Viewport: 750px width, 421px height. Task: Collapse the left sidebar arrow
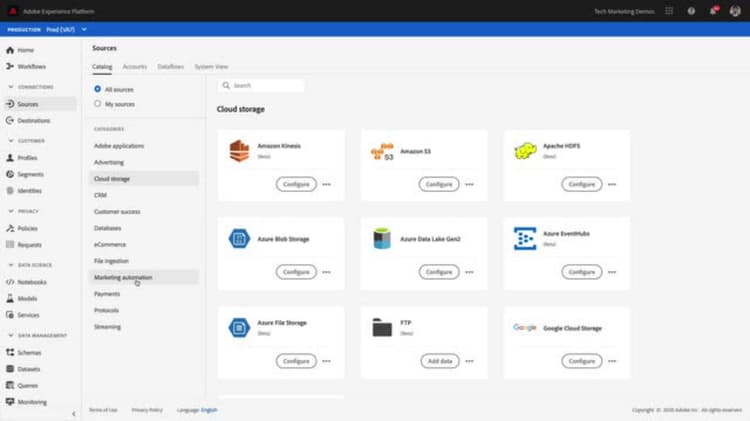[74, 414]
